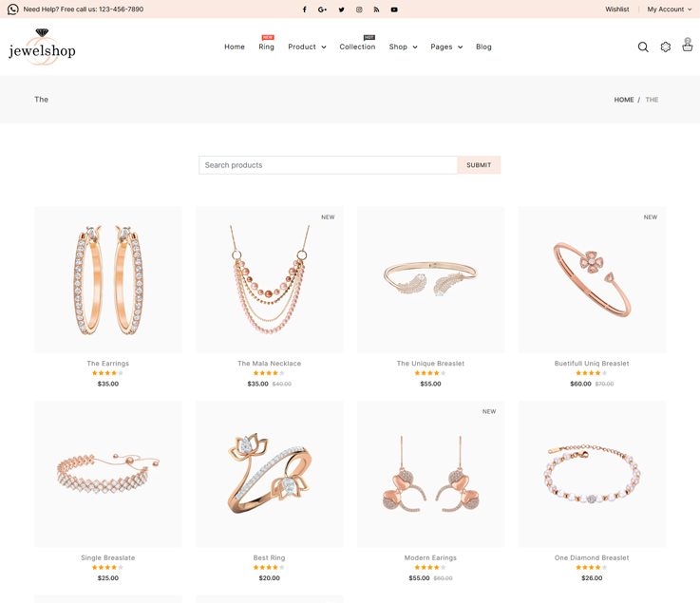Open the shopping cart bag icon
This screenshot has height=603, width=700.
tap(688, 46)
